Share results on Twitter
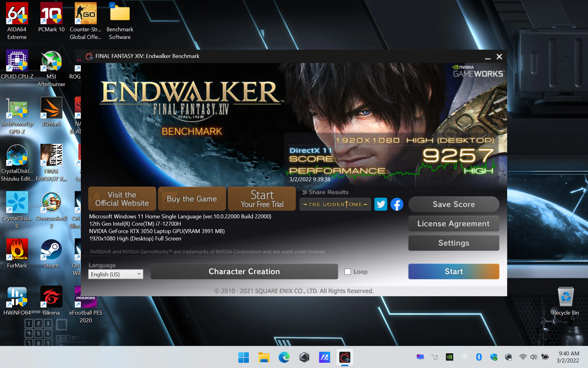 (x=381, y=204)
